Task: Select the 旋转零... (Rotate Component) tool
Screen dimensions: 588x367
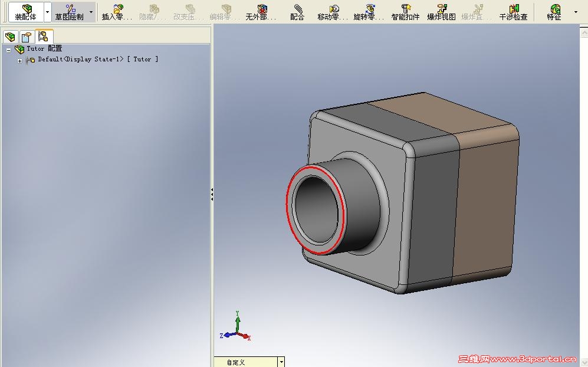Action: (369, 12)
